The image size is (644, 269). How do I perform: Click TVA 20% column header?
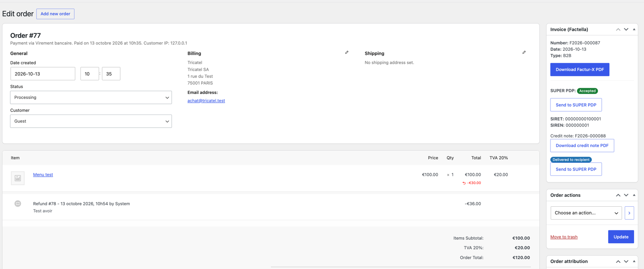tap(499, 158)
